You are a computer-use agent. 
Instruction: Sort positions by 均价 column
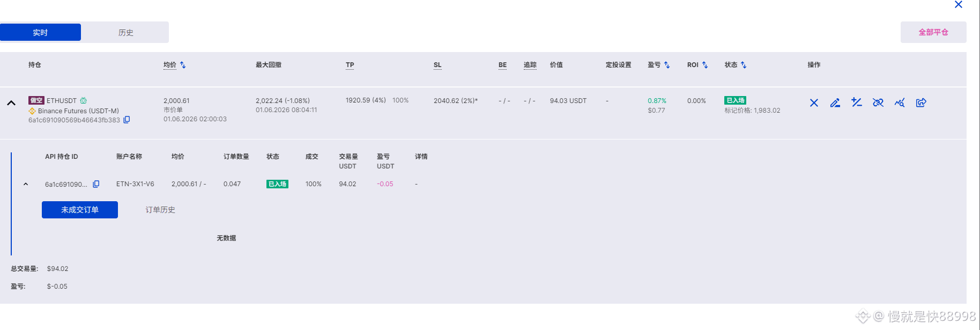[183, 65]
